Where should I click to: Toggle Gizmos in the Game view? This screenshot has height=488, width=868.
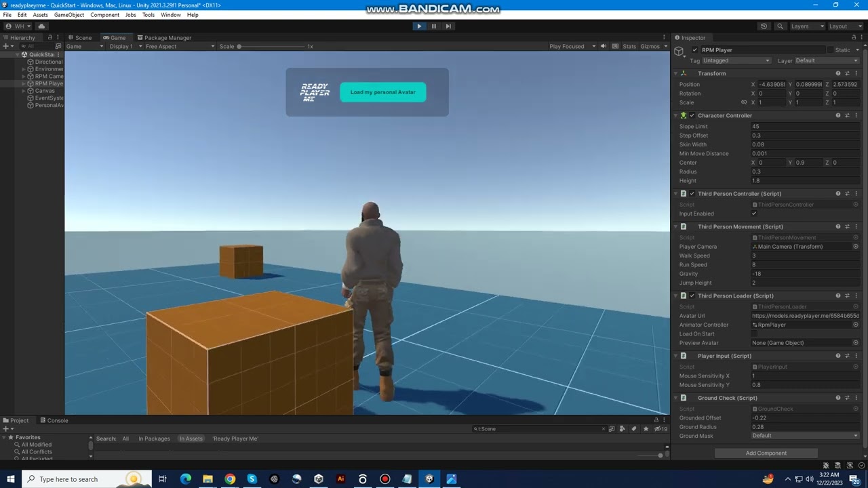650,46
